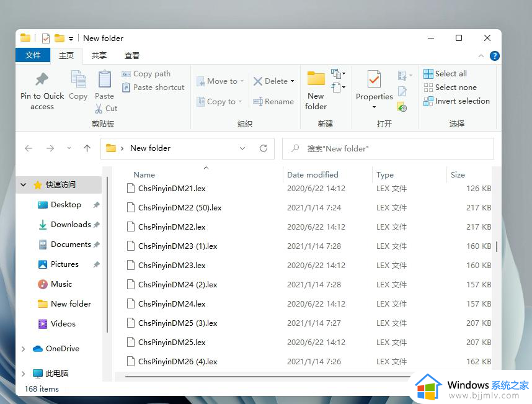The image size is (532, 404).
Task: Click the Copy ribbon icon
Action: pyautogui.click(x=78, y=79)
